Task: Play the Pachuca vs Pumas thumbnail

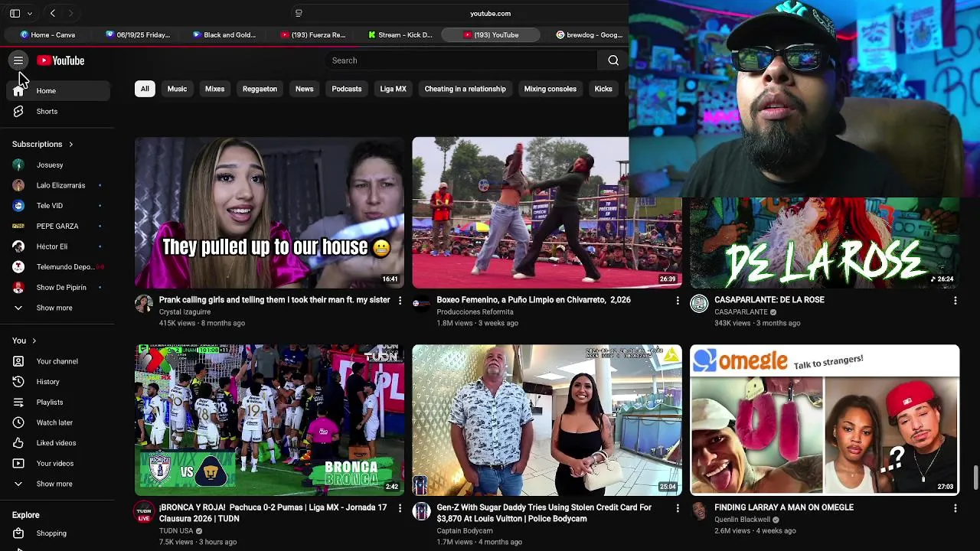Action: (x=269, y=420)
